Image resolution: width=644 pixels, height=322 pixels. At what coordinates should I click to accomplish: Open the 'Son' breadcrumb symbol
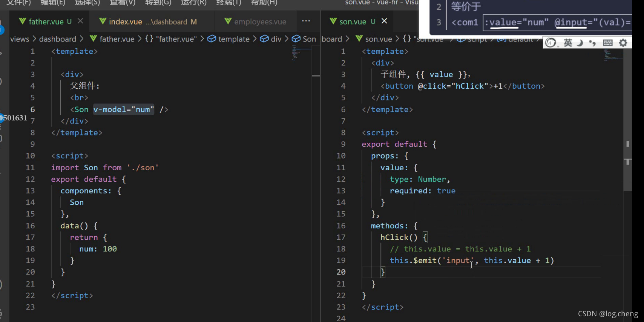304,39
